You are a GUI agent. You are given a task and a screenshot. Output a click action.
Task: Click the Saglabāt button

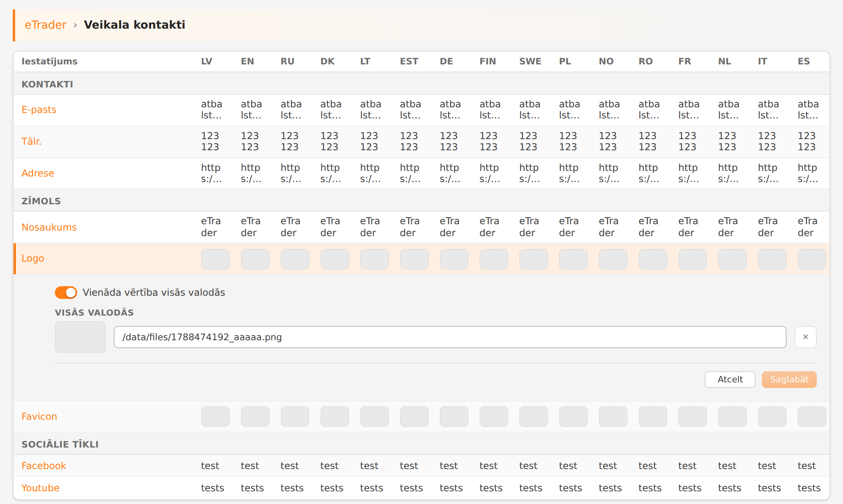tap(789, 380)
